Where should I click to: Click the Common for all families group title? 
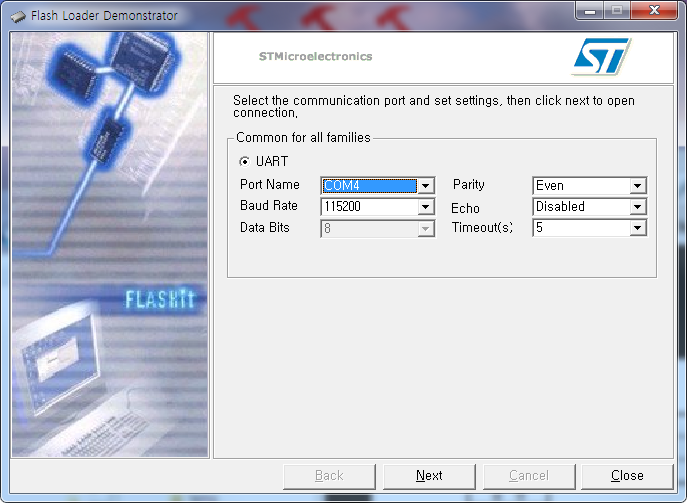(303, 138)
